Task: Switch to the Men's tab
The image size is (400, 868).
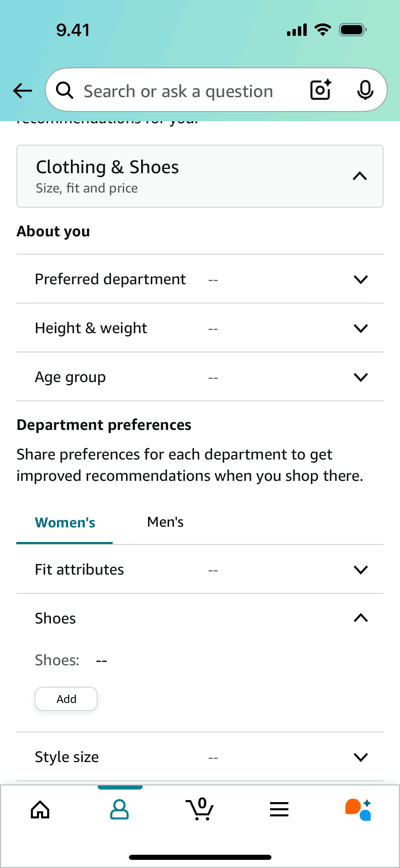Action: click(x=165, y=522)
